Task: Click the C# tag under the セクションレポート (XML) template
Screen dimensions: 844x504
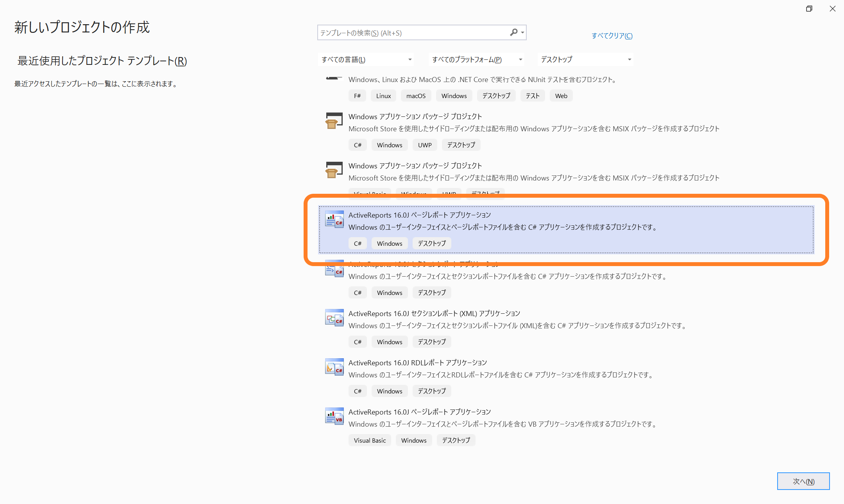Action: click(358, 342)
